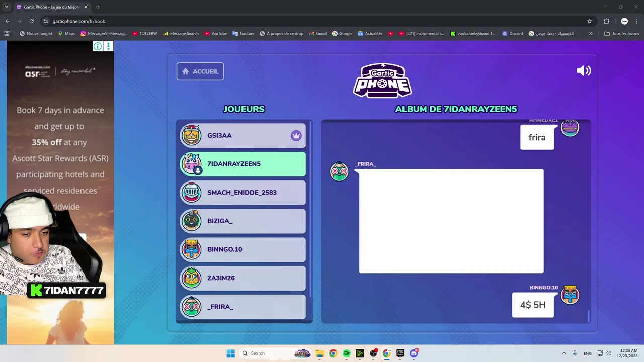Open the ad info icon

point(98,46)
